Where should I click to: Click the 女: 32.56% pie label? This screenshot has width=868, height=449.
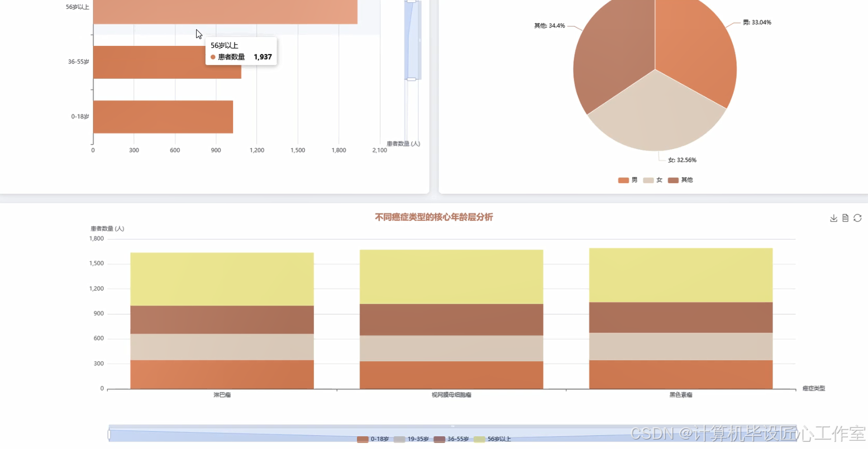coord(682,160)
